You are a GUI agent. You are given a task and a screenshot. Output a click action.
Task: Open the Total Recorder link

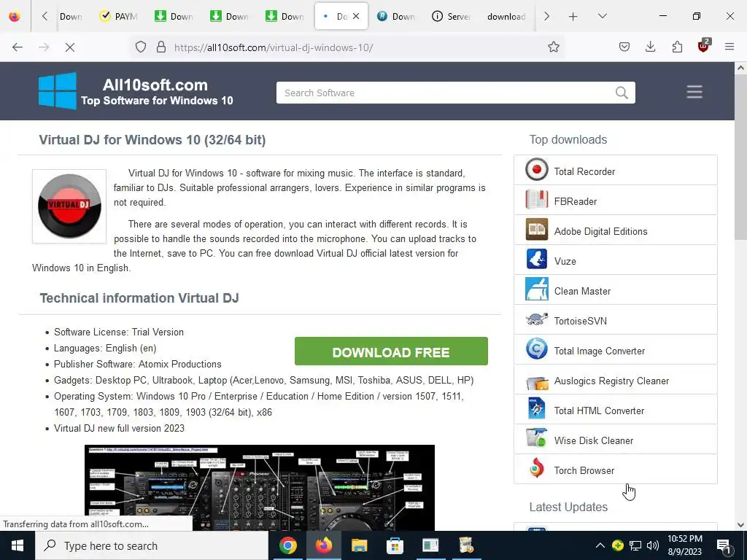[x=584, y=171]
